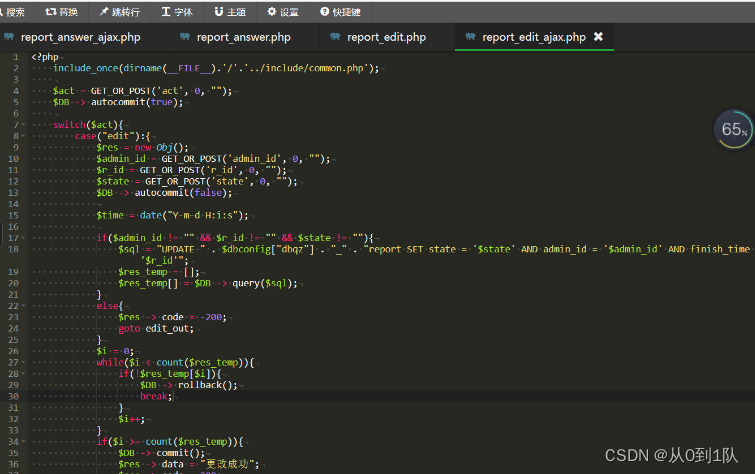755x474 pixels.
Task: Collapse the switch block at line 7
Action: click(23, 125)
